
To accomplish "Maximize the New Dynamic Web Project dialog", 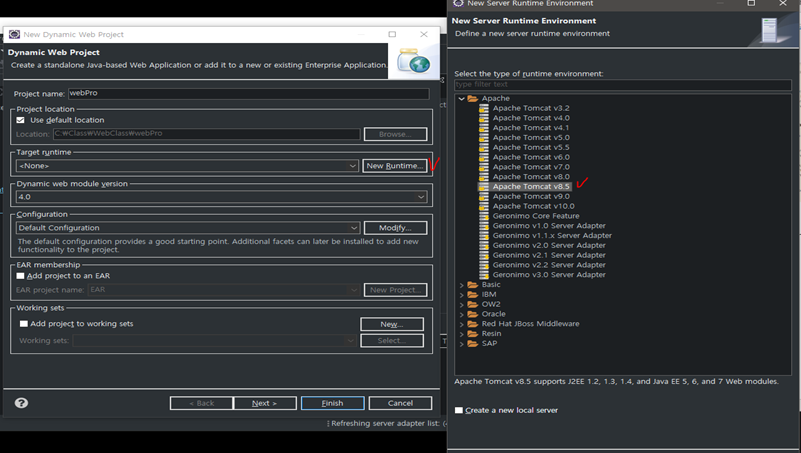I will point(392,34).
